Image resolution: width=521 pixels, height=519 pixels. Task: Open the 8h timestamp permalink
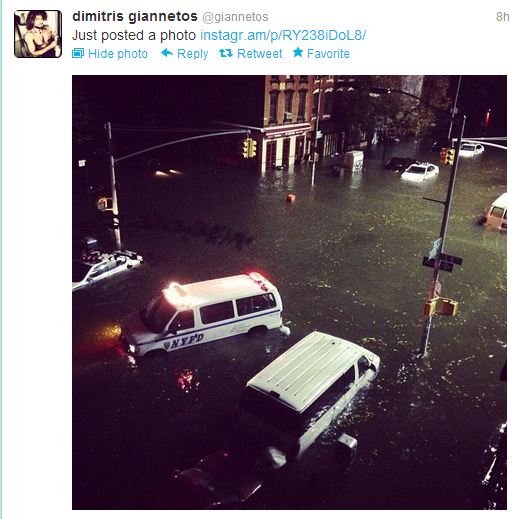coord(503,17)
